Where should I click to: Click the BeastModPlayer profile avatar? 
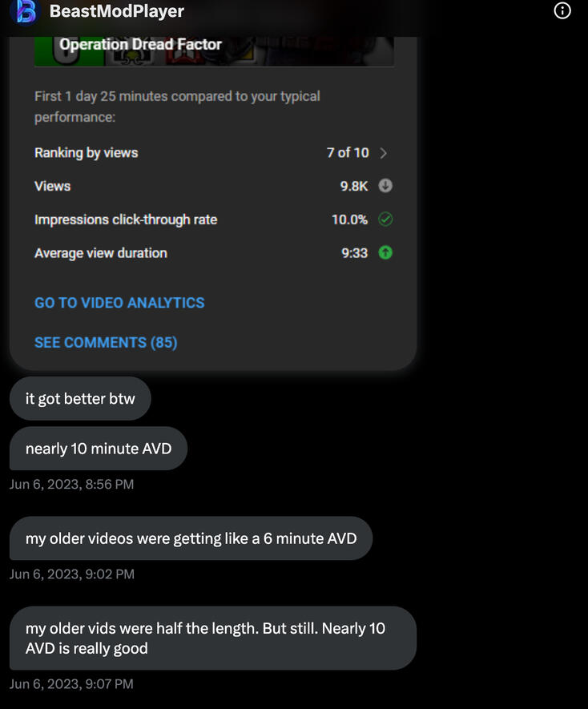tap(26, 11)
